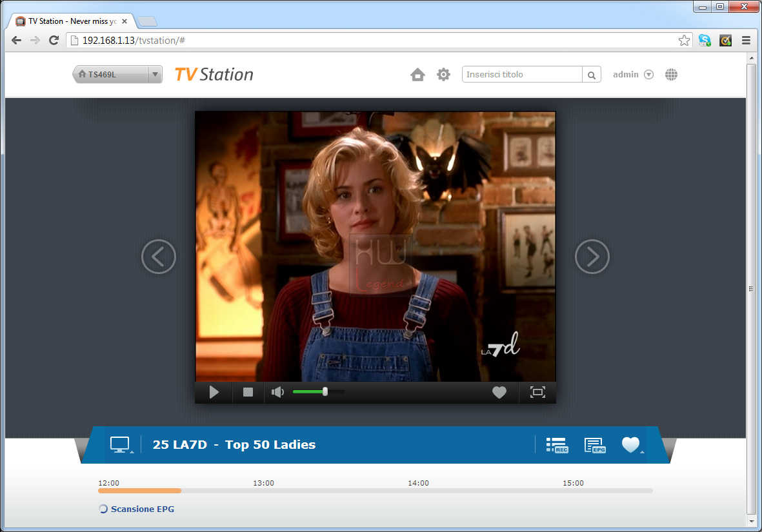762x532 pixels.
Task: Open the TV Station home page icon
Action: tap(417, 74)
